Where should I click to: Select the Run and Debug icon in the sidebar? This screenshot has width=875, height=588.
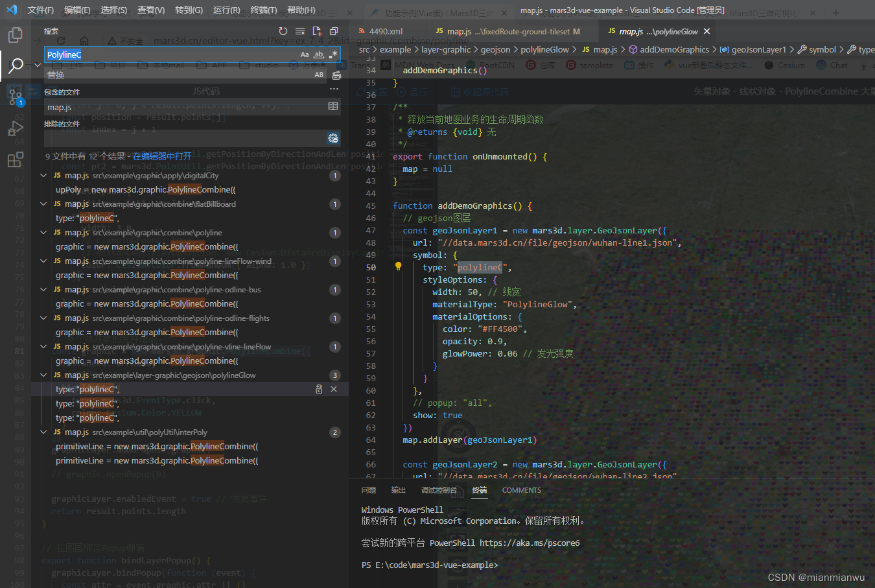pos(15,129)
